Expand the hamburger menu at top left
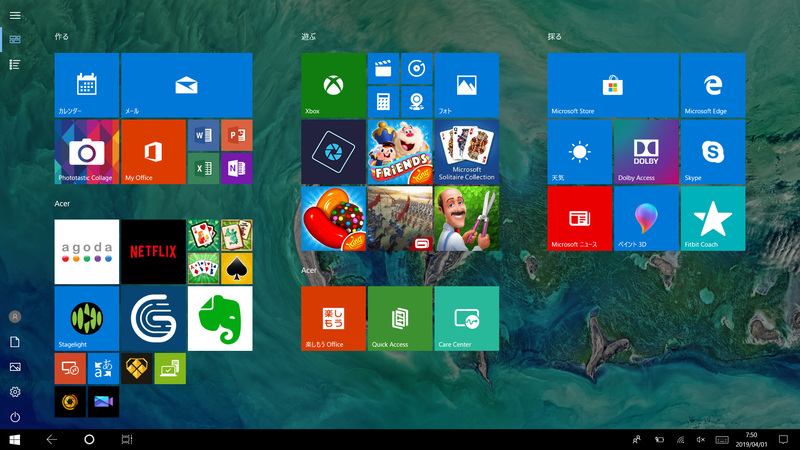The image size is (800, 450). click(x=15, y=15)
